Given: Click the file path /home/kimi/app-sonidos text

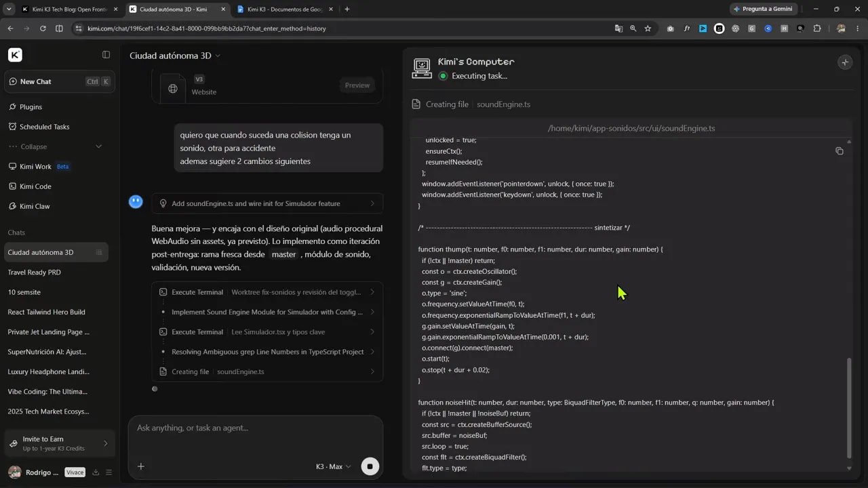Looking at the screenshot, I should click(x=631, y=128).
